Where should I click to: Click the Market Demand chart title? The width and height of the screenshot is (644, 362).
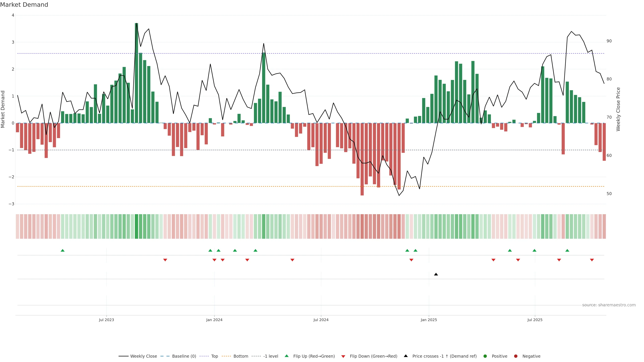point(24,5)
